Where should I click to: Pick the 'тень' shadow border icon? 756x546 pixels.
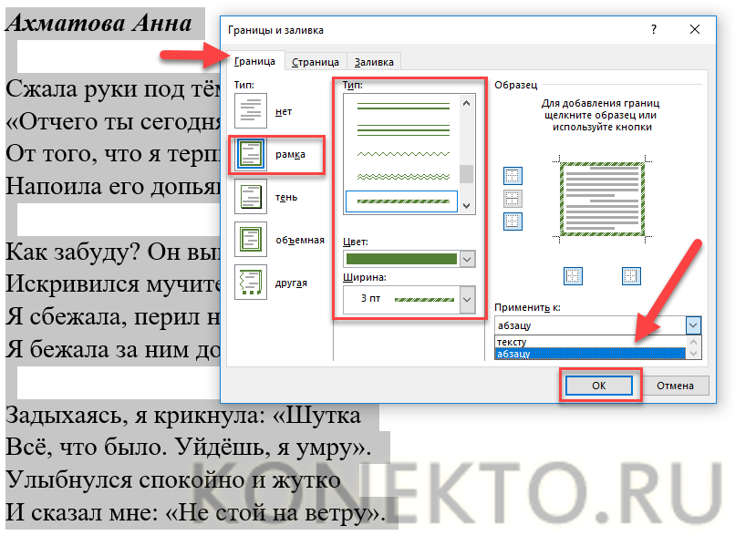(x=249, y=197)
